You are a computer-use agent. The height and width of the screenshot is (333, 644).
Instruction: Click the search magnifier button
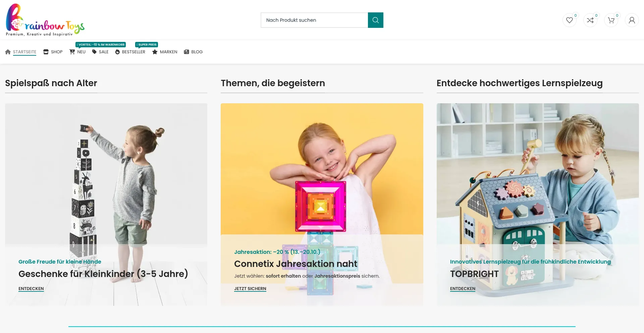375,20
